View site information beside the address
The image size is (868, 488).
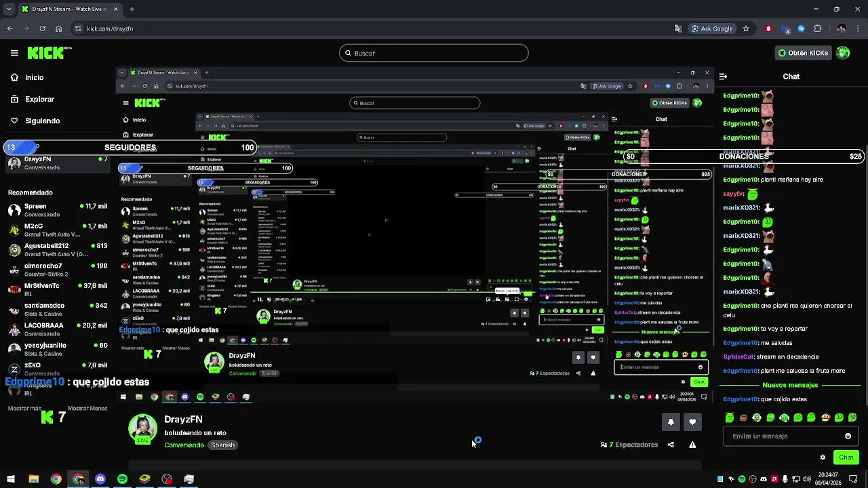pyautogui.click(x=79, y=28)
